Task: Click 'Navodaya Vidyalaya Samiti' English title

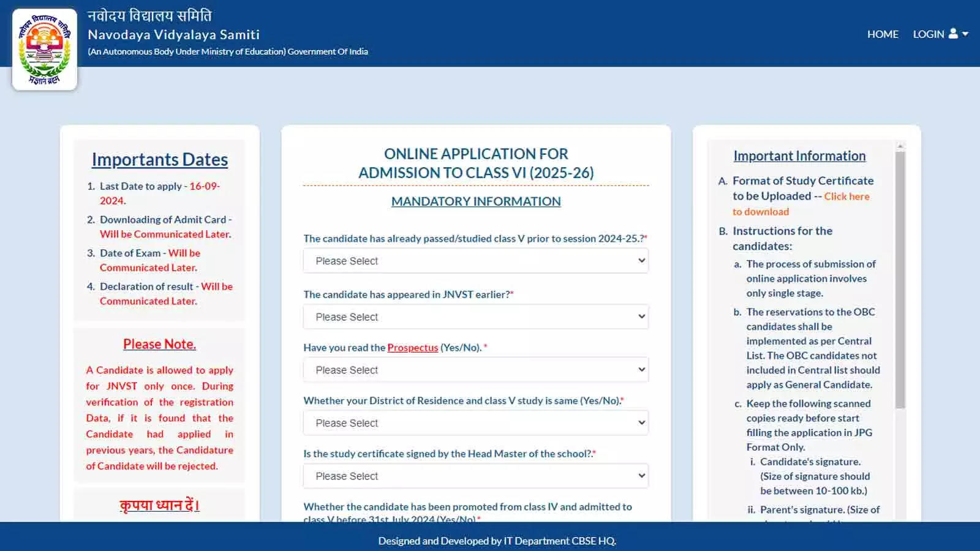Action: pyautogui.click(x=173, y=34)
